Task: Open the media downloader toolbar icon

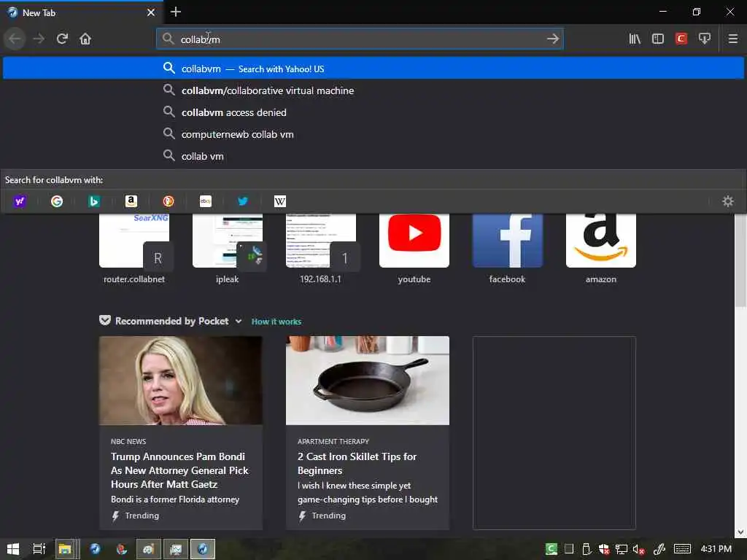Action: tap(705, 39)
